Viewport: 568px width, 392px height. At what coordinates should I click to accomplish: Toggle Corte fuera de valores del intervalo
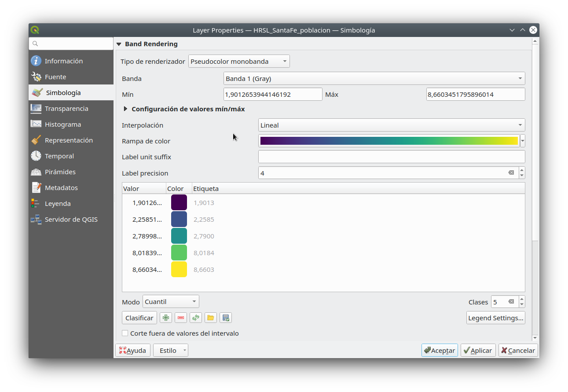(x=125, y=333)
